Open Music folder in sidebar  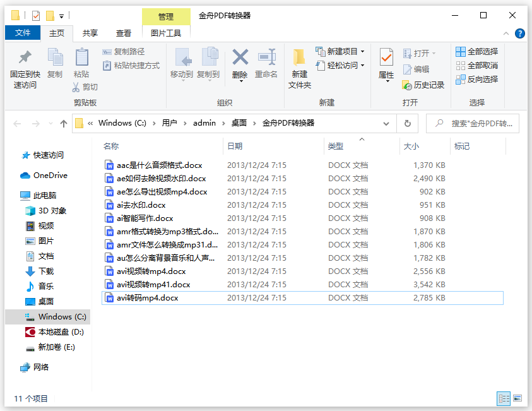(x=40, y=286)
